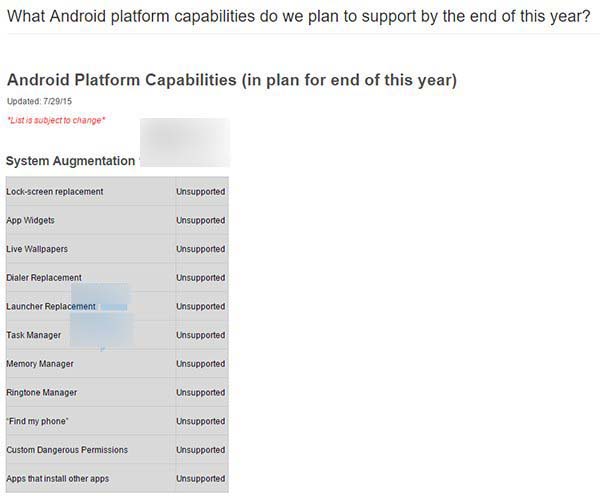Select the System Augmentation section heading
Viewport: 600px width, 497px height.
70,161
